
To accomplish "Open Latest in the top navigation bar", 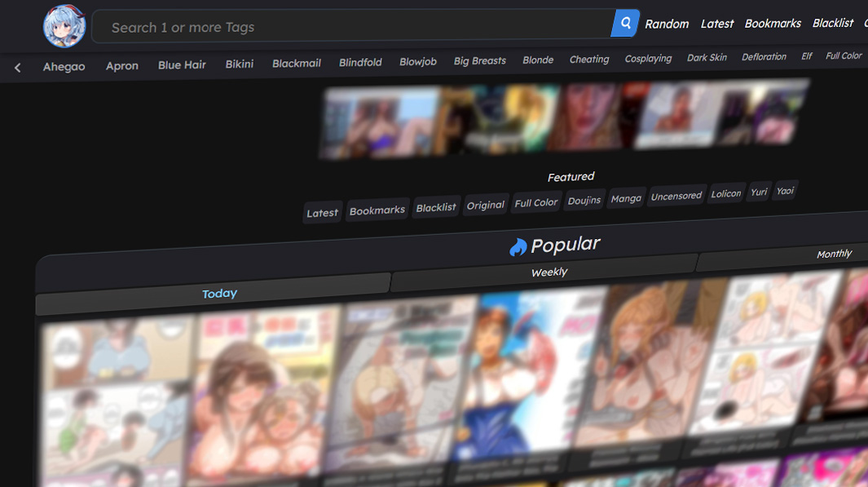I will pos(716,24).
